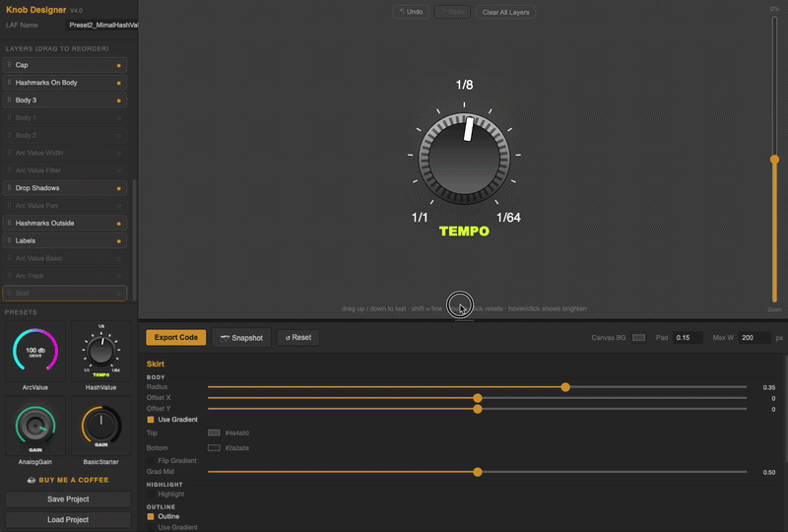Click Undo at the top of canvas
788x532 pixels.
pyautogui.click(x=411, y=12)
